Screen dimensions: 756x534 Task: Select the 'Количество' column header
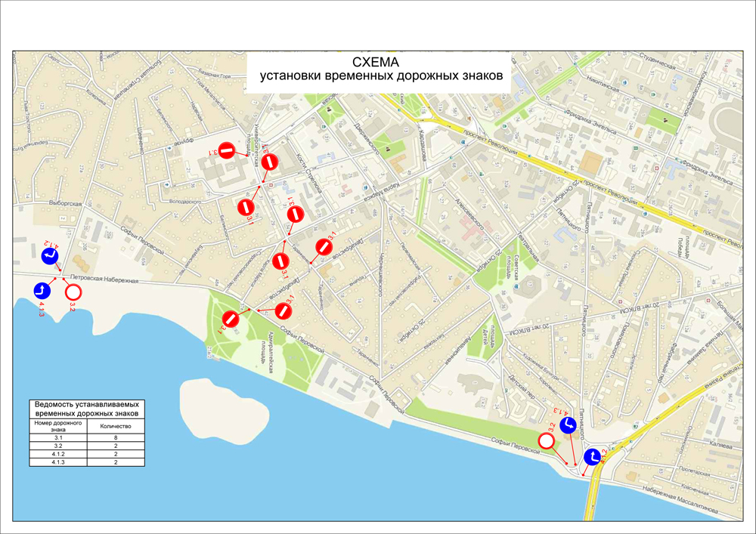[116, 427]
